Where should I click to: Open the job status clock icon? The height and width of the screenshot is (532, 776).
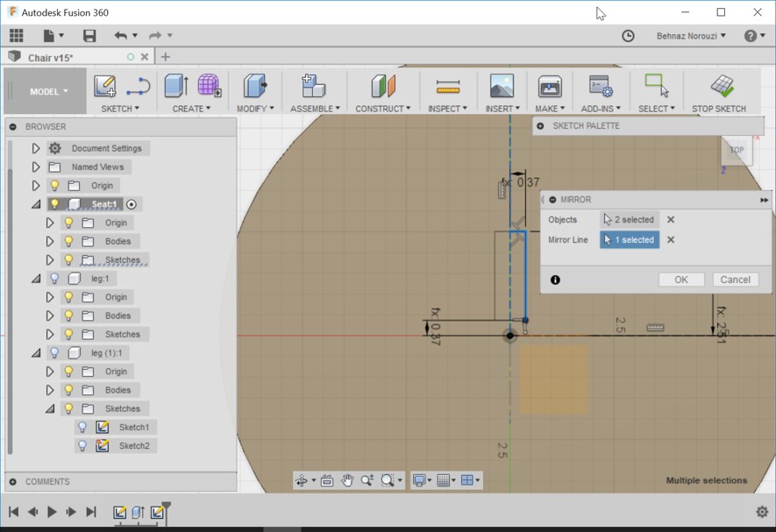(x=628, y=36)
